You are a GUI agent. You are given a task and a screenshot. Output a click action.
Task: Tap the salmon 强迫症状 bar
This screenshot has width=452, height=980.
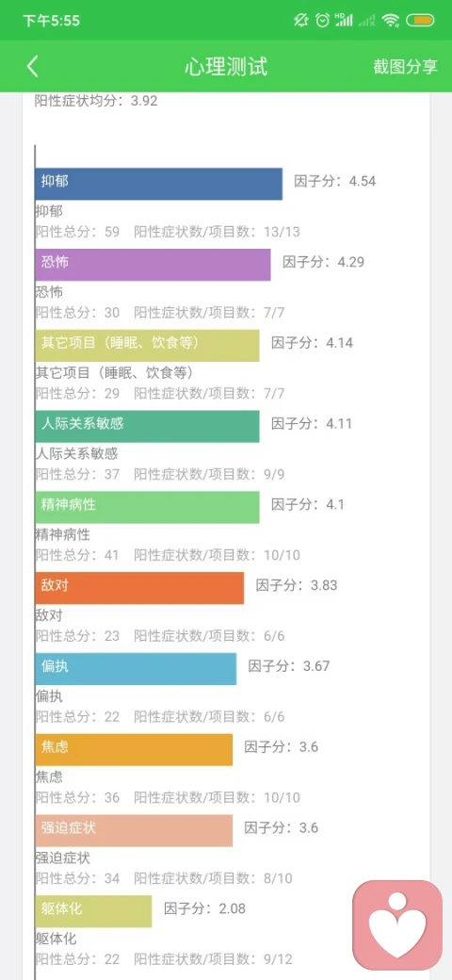[x=135, y=830]
